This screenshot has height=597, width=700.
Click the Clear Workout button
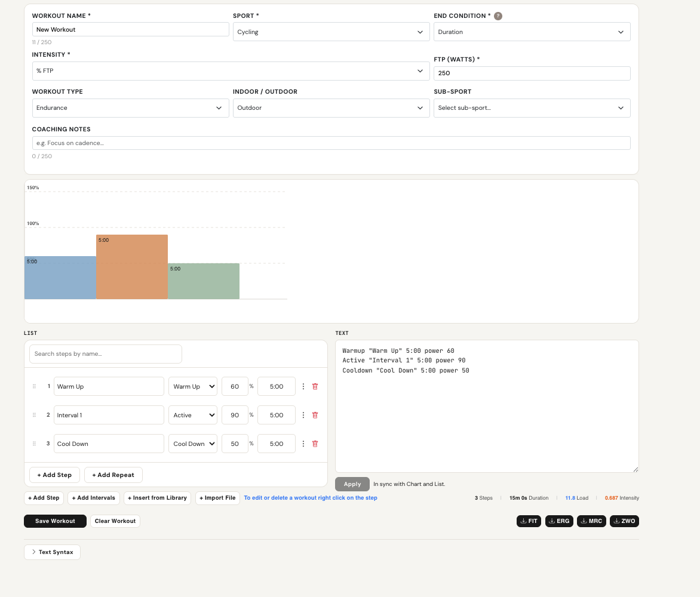pos(115,521)
